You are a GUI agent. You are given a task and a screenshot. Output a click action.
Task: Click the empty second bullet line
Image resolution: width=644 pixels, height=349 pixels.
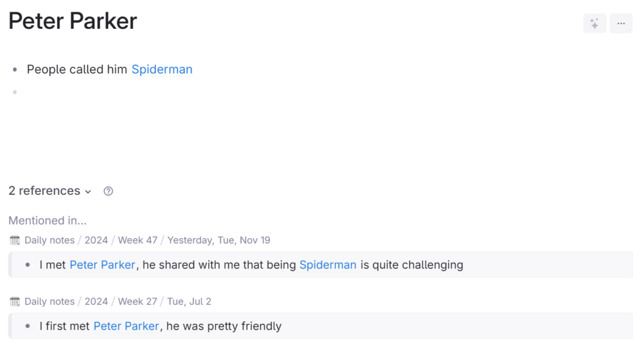pyautogui.click(x=126, y=92)
